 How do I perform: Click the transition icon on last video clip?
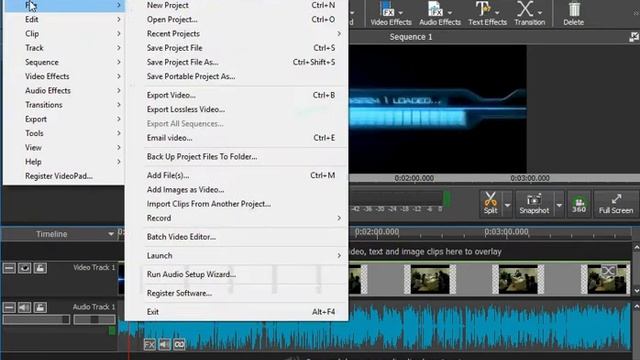click(x=608, y=271)
